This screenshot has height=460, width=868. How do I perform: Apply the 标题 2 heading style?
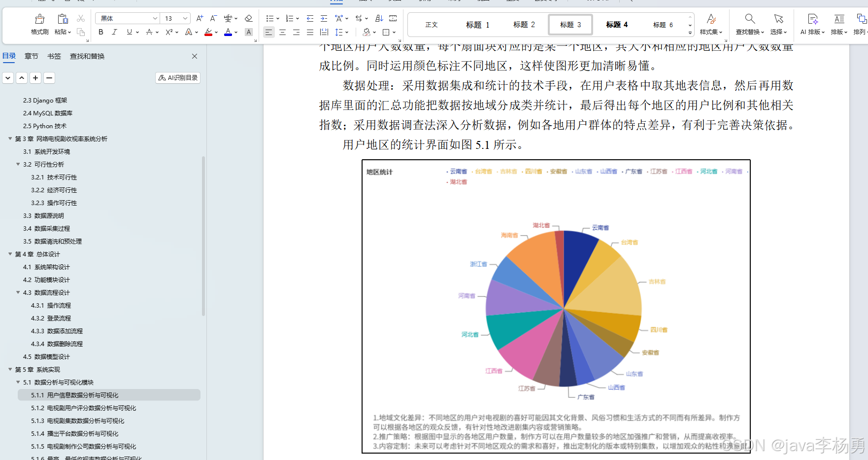(x=524, y=24)
